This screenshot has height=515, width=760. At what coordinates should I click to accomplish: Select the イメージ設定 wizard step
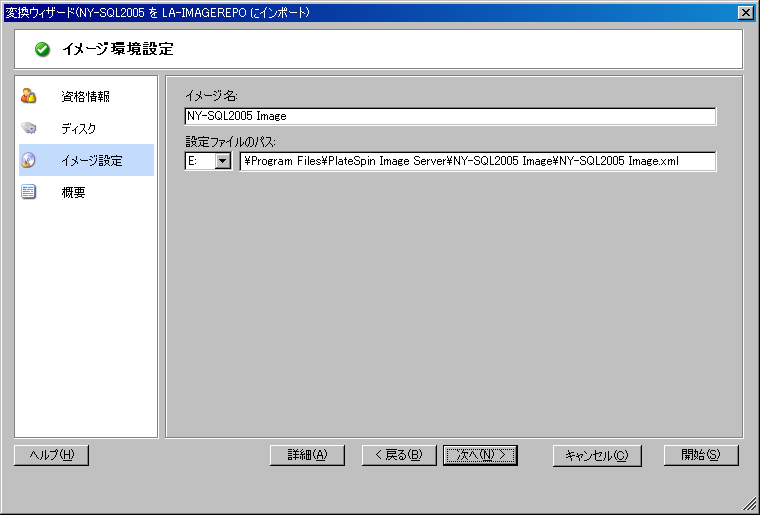click(x=86, y=160)
